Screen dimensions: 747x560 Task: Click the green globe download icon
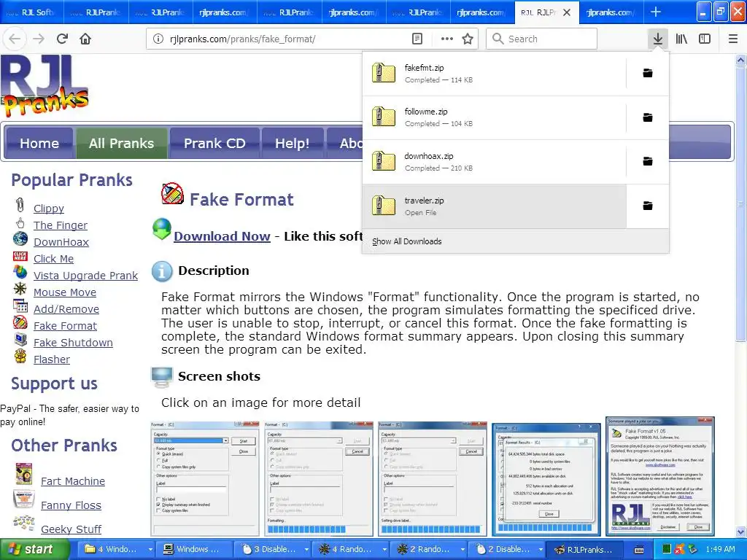click(x=162, y=230)
